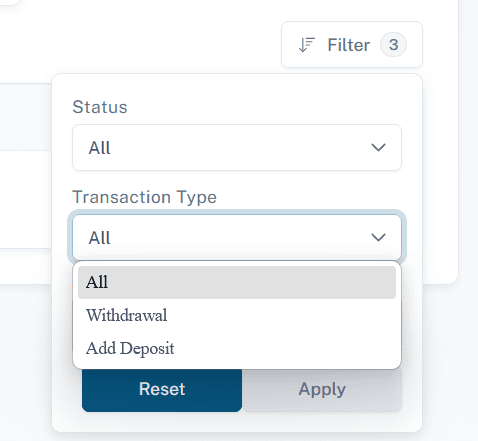Click the gray table header strip behind panel
The width and height of the screenshot is (478, 441).
coord(25,117)
